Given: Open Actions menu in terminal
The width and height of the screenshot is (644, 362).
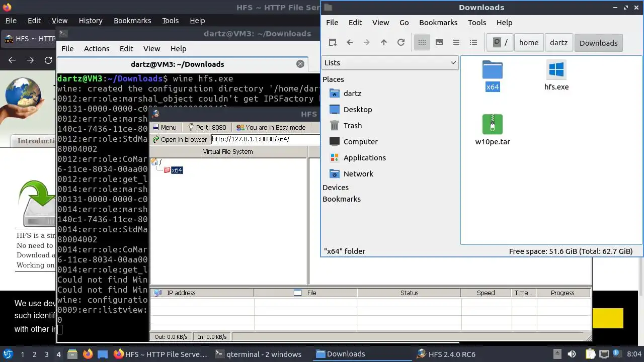Looking at the screenshot, I should [x=97, y=49].
